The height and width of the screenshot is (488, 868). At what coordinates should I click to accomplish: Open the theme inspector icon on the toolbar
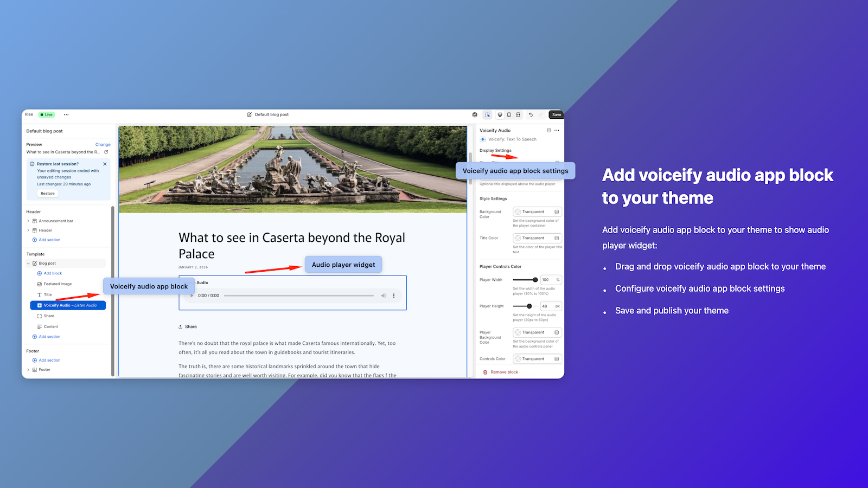487,114
